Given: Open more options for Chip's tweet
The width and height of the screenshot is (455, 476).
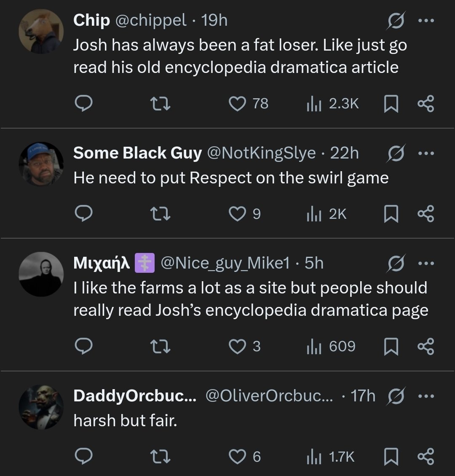Looking at the screenshot, I should [426, 20].
